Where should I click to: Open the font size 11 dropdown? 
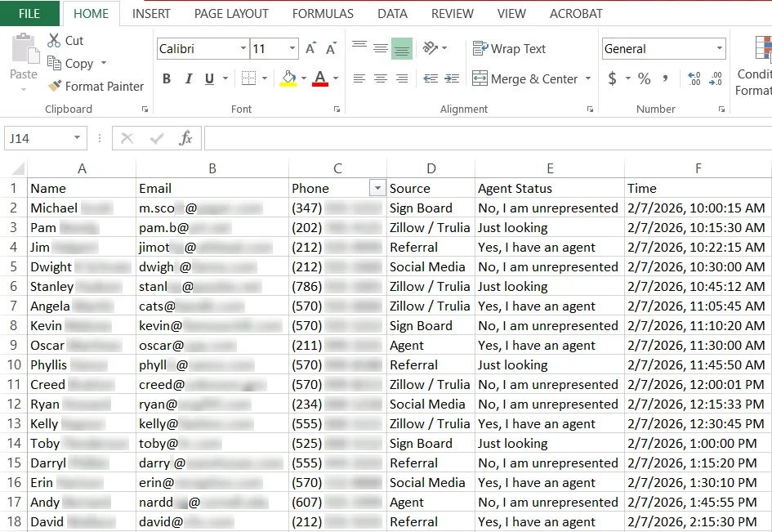[292, 48]
